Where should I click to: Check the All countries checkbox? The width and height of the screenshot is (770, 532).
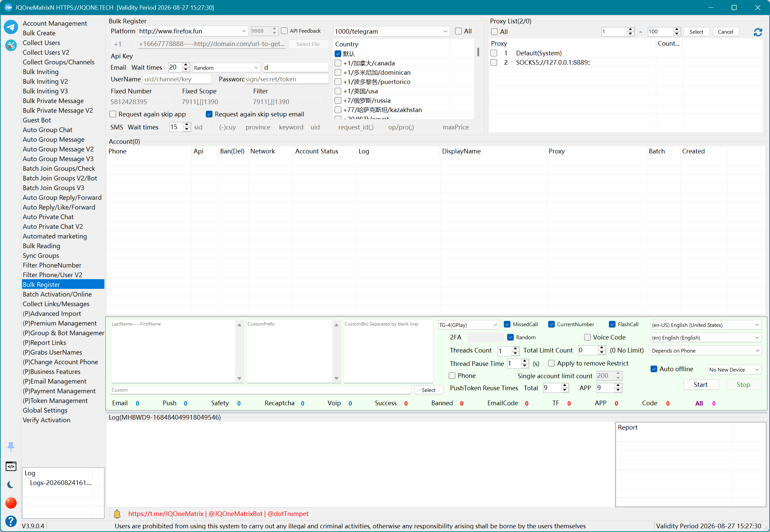pyautogui.click(x=458, y=31)
